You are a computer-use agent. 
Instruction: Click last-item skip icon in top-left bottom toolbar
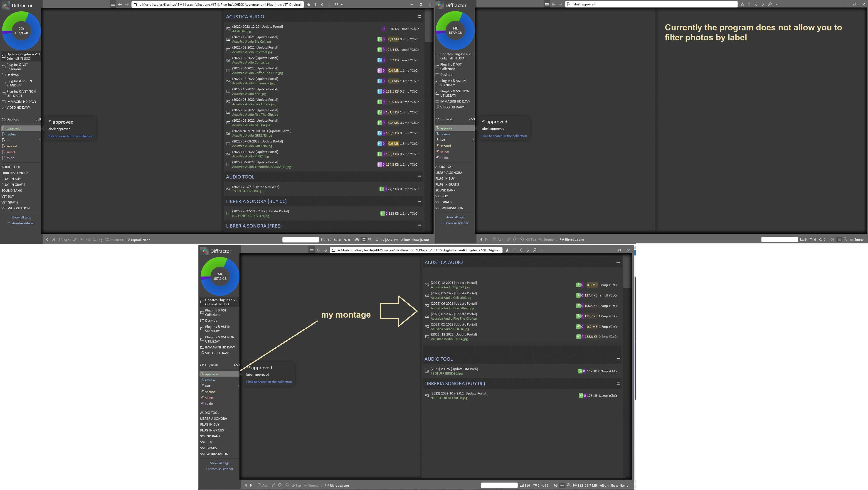tap(53, 240)
